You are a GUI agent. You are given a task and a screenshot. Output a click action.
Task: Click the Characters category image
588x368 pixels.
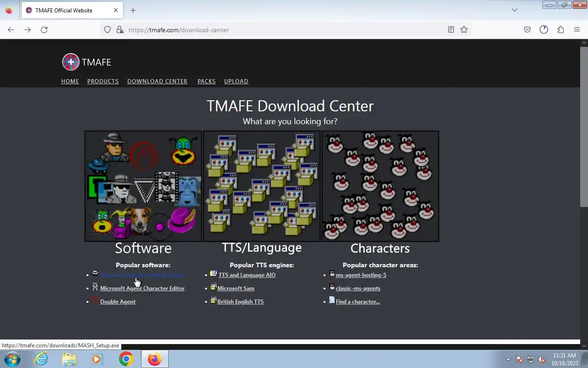380,186
